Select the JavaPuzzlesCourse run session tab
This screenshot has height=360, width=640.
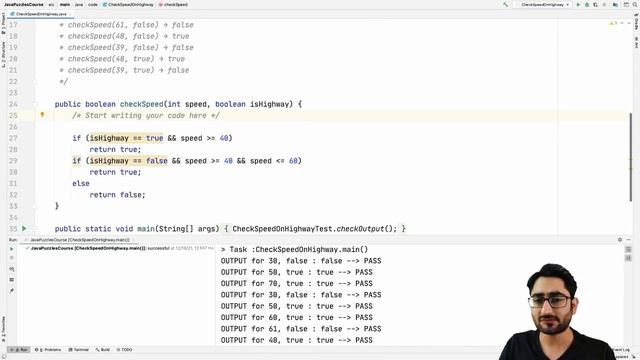80,240
